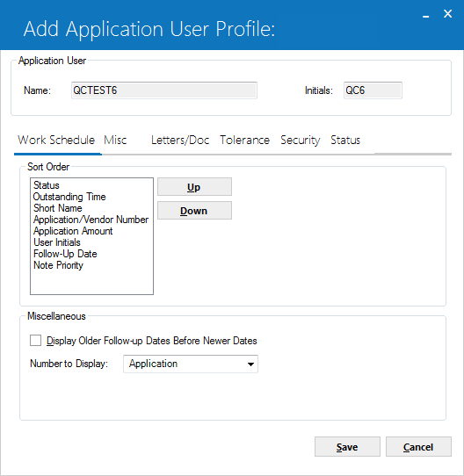Switch to the Misc tab

pos(115,140)
